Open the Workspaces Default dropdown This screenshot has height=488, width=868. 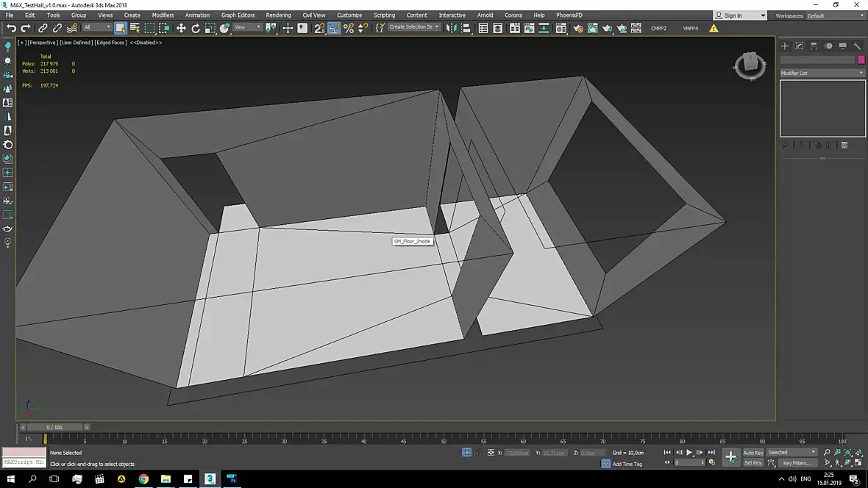(x=835, y=15)
